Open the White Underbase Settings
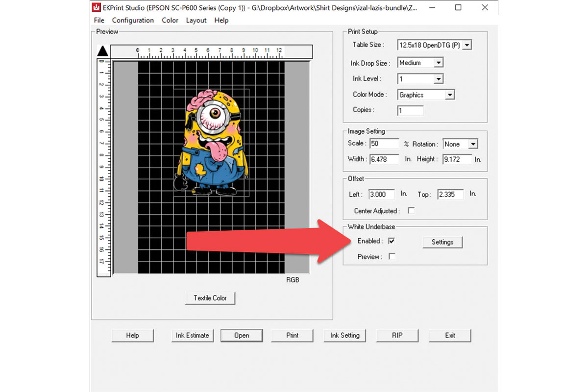Viewport: 588px width, 392px height. point(442,242)
